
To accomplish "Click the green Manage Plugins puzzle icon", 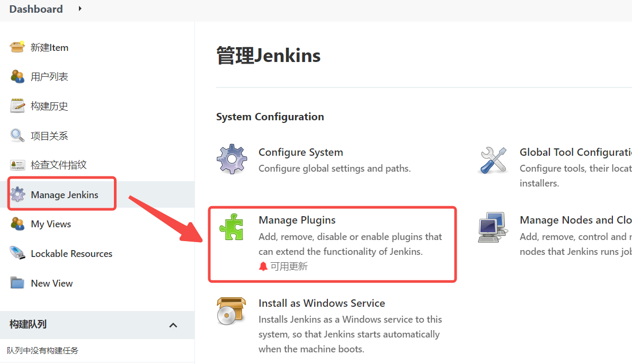I will (232, 228).
